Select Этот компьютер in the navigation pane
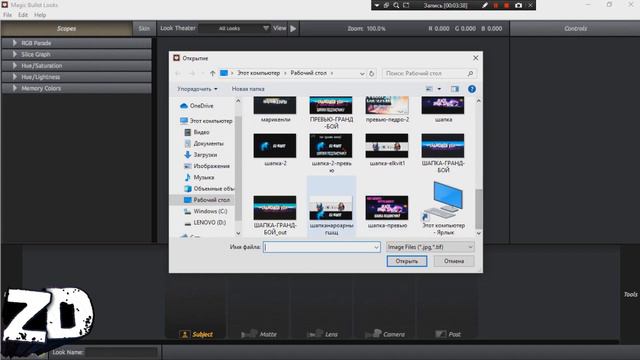Viewport: 640px width, 360px height. tap(206, 121)
